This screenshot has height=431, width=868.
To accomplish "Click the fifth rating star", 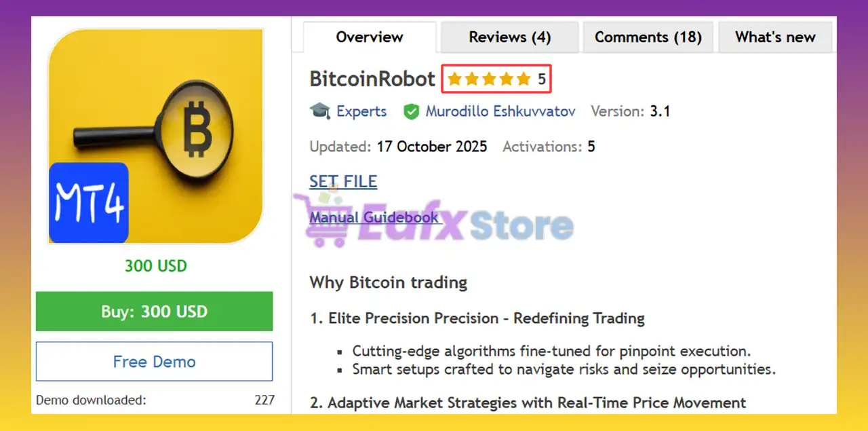I will pos(524,79).
